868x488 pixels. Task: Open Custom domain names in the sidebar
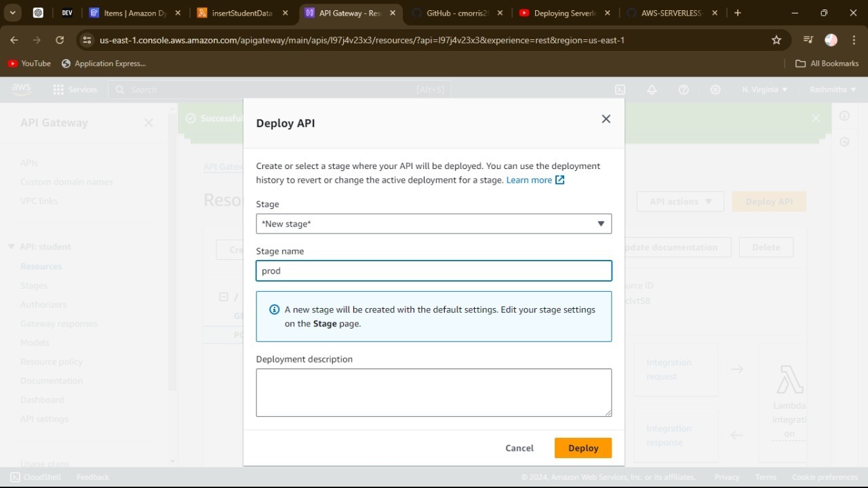[x=66, y=182]
